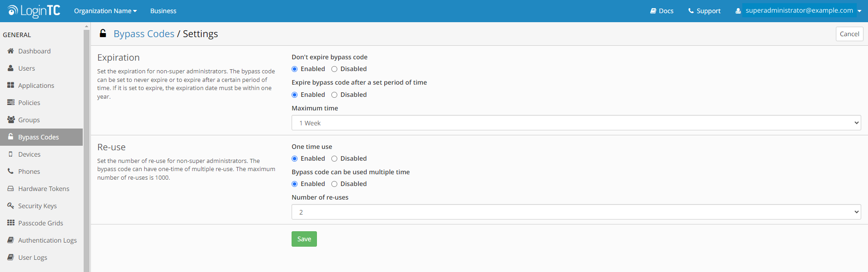Disable bypass code multiple time use
The image size is (868, 272).
pos(335,184)
